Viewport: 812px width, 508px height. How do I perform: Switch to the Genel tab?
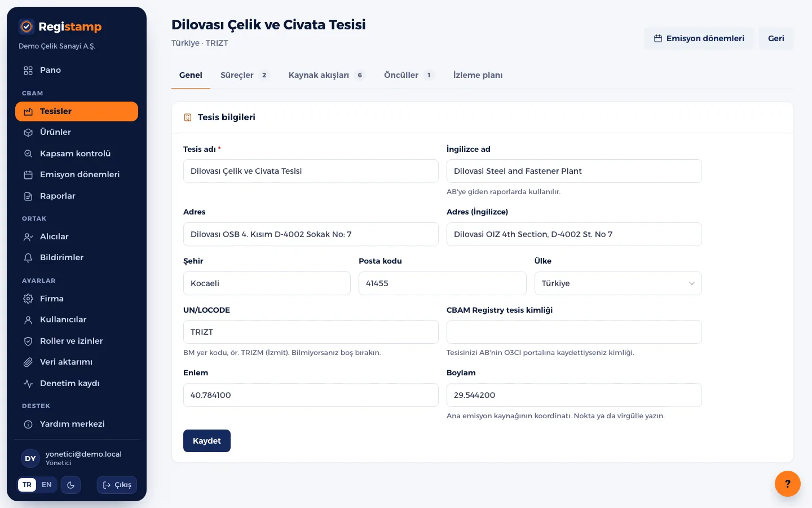[191, 75]
